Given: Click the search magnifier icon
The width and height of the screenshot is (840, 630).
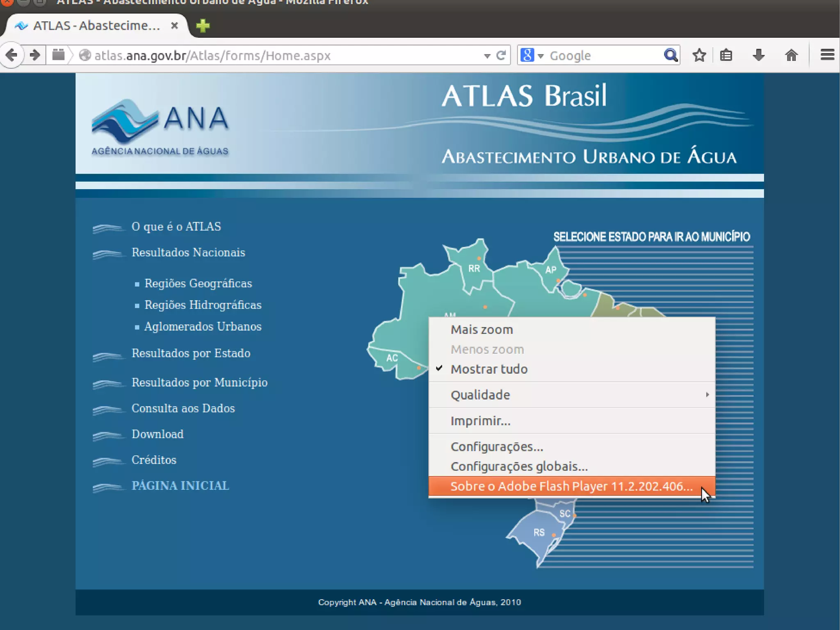Looking at the screenshot, I should tap(670, 55).
